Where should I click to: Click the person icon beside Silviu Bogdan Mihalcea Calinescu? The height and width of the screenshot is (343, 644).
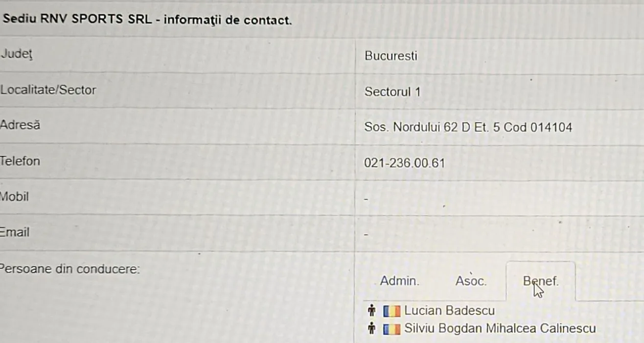pos(372,328)
